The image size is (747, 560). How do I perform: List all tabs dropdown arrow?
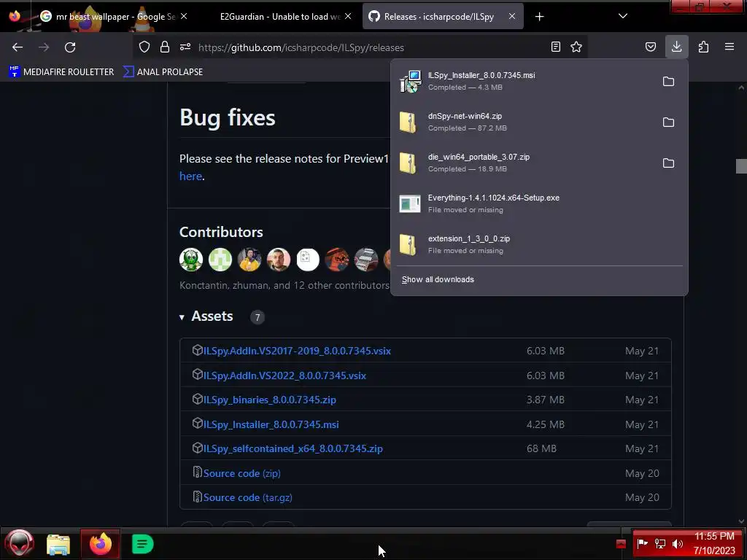(623, 16)
